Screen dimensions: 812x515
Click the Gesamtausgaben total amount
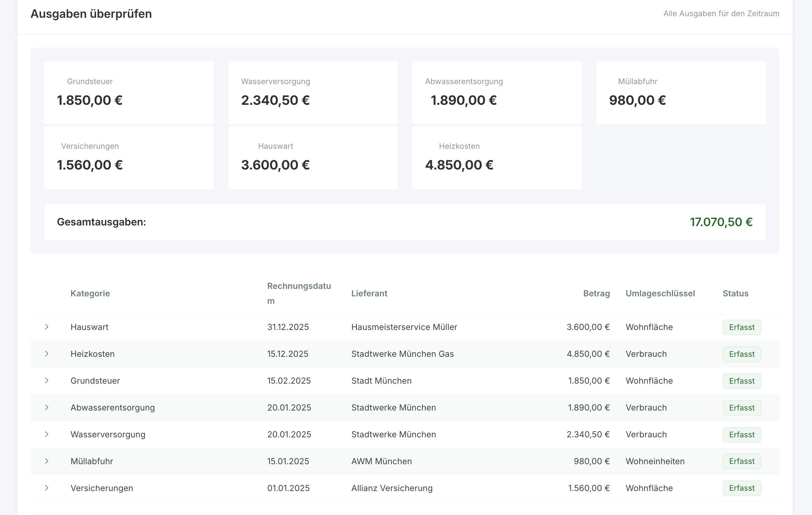coord(721,222)
